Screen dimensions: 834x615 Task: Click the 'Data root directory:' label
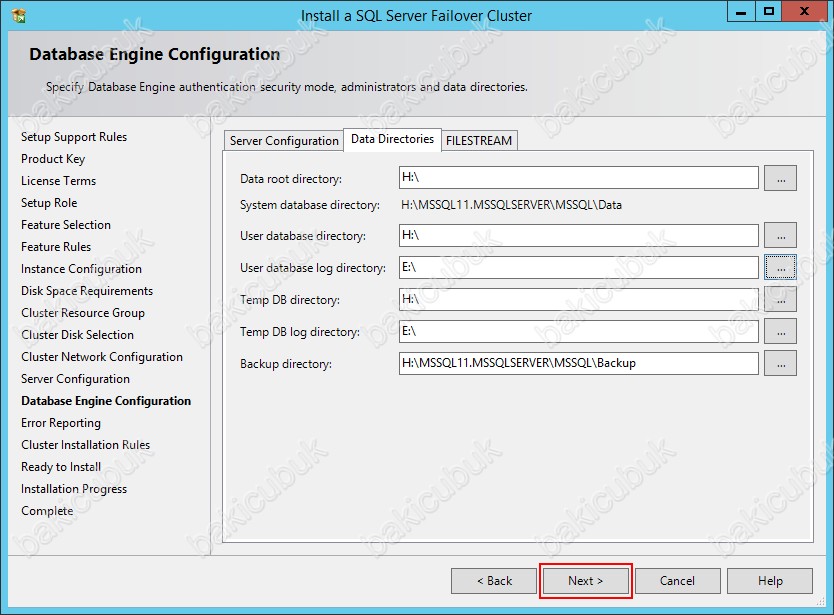(x=291, y=179)
